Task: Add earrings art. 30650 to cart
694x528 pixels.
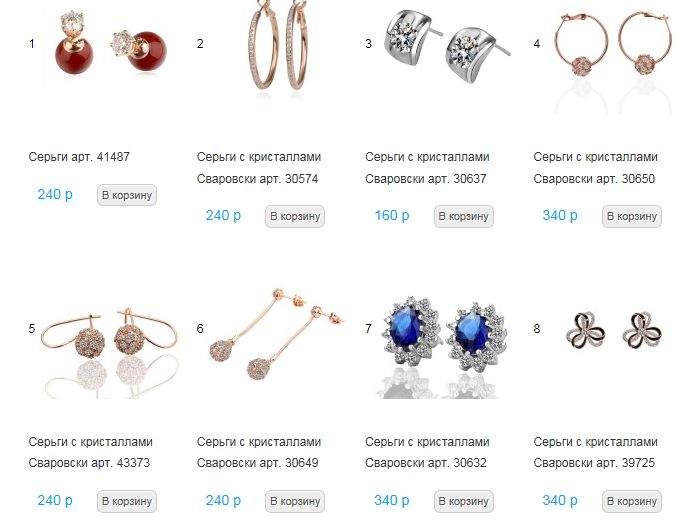Action: coord(632,216)
